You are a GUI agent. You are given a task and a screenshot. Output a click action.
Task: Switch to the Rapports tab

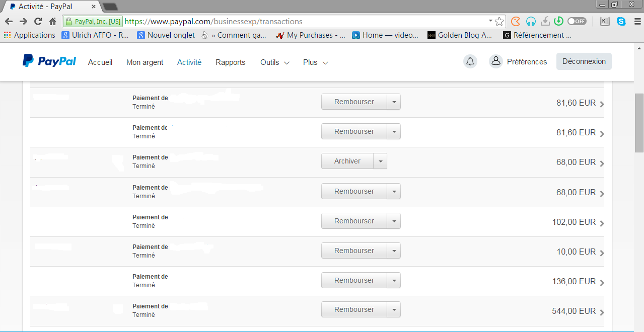pyautogui.click(x=230, y=62)
